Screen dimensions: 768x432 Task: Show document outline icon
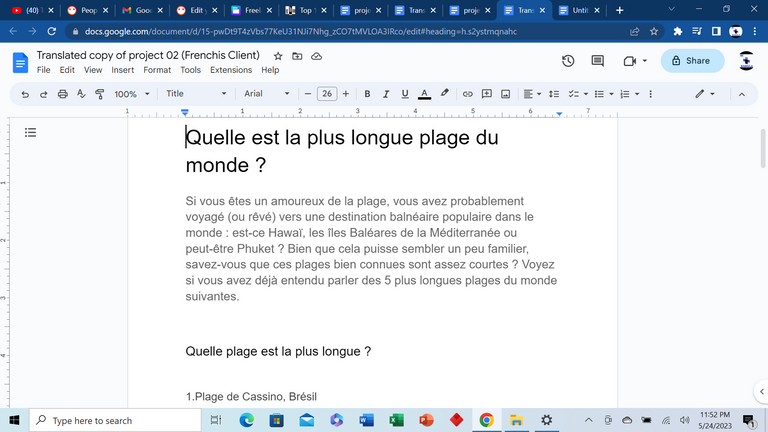click(31, 132)
